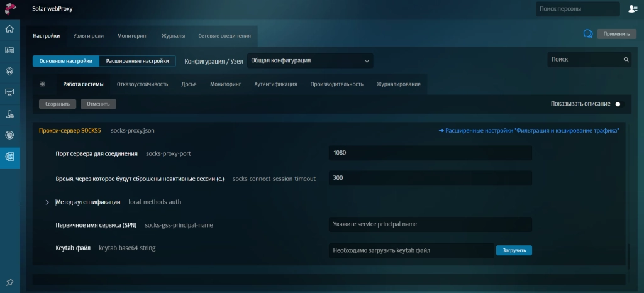Screen dimensions: 644x293
Task: Click the Keytab-файл label
Action: point(73,248)
